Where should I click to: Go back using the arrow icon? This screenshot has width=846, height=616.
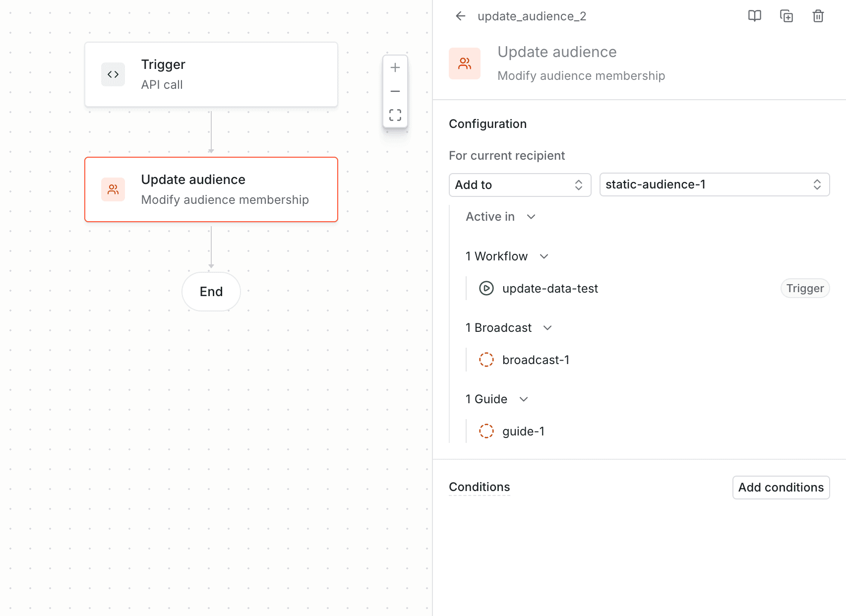(460, 16)
